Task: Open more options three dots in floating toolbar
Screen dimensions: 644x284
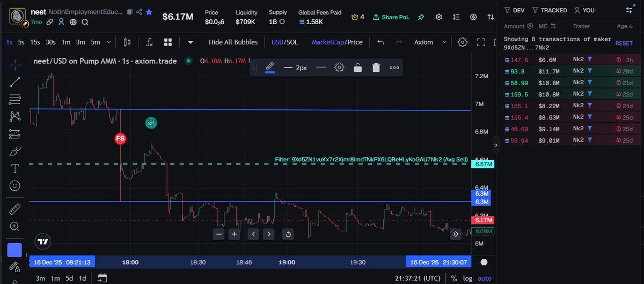Action: point(394,68)
